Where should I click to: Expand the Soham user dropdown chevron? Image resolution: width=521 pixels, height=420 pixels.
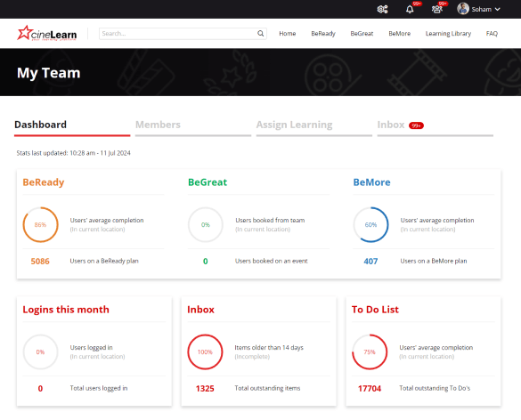(x=498, y=9)
